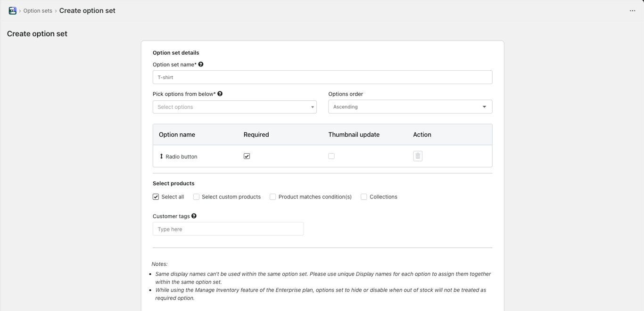This screenshot has height=311, width=644.
Task: Click the Customer tags help icon
Action: (194, 216)
